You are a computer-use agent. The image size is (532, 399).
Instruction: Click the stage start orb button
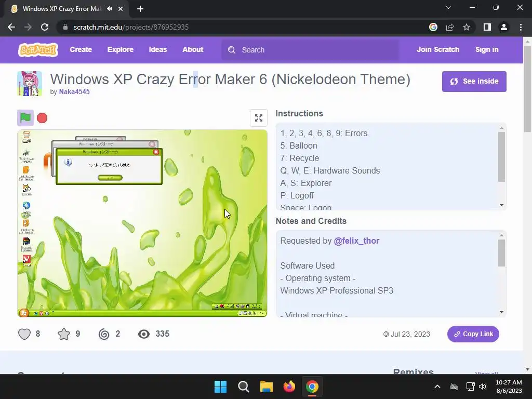coord(24,313)
